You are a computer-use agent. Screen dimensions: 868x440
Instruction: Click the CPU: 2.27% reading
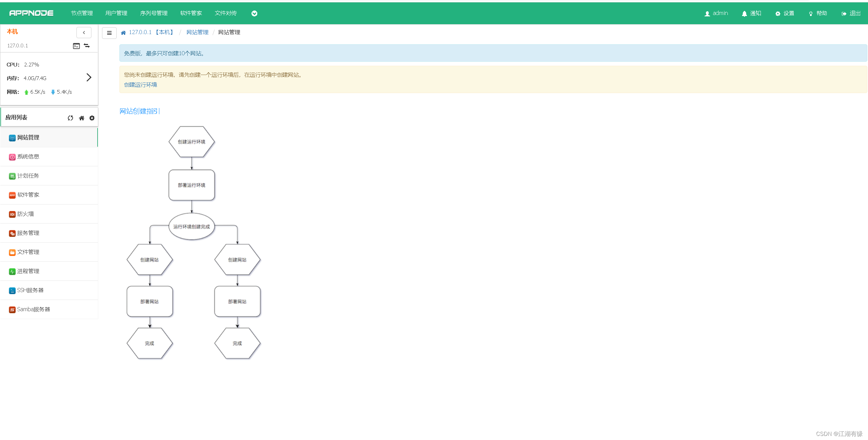[x=23, y=64]
